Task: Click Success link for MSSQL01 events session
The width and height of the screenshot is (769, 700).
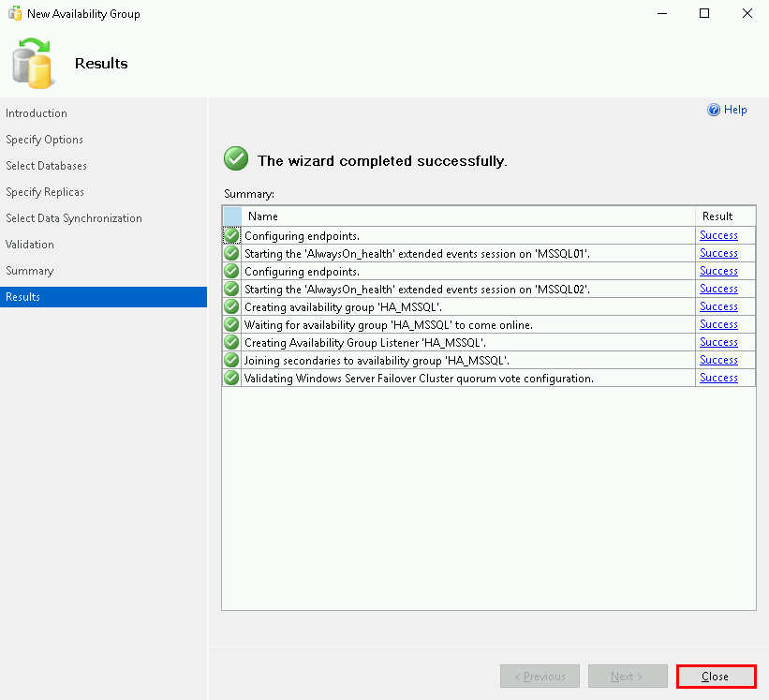Action: [x=718, y=253]
